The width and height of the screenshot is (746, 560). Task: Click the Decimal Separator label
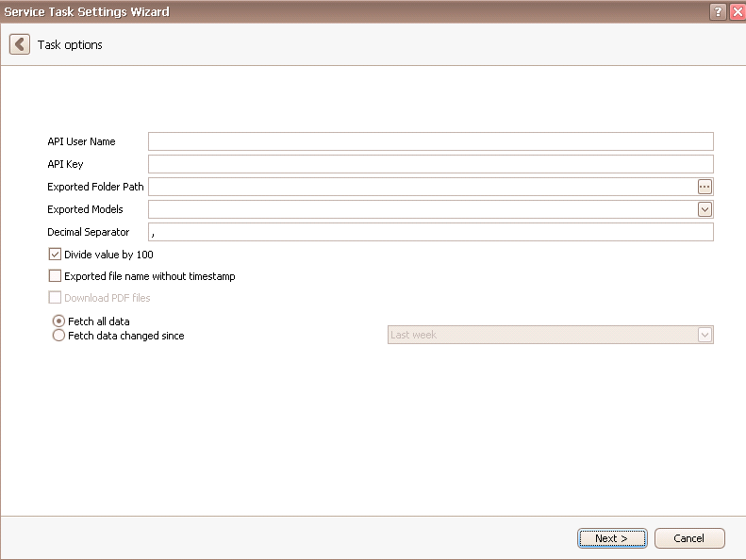pyautogui.click(x=89, y=232)
